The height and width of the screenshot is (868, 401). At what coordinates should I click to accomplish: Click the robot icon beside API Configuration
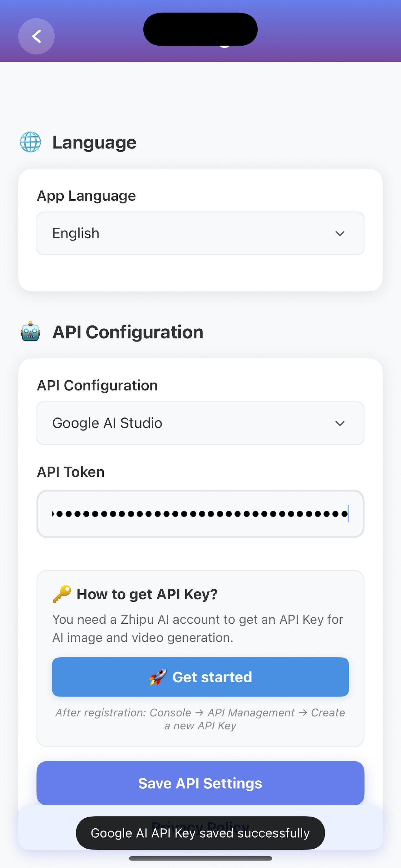30,332
